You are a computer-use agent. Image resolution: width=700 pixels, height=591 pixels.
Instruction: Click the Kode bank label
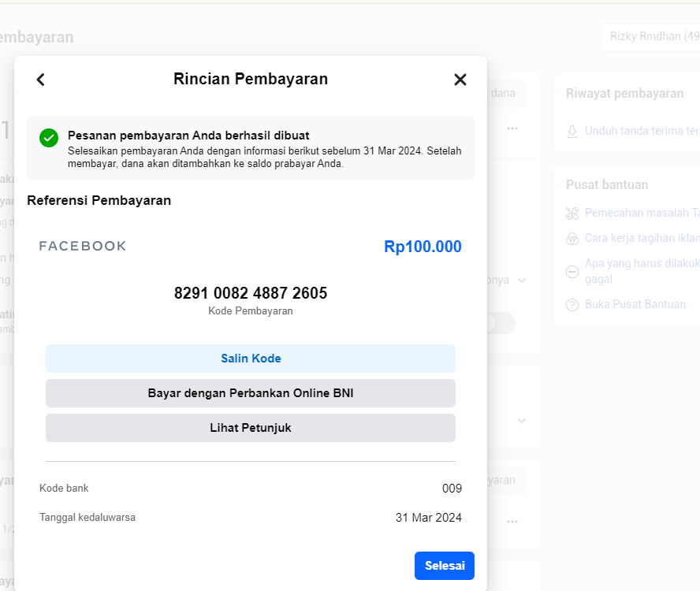coord(64,489)
